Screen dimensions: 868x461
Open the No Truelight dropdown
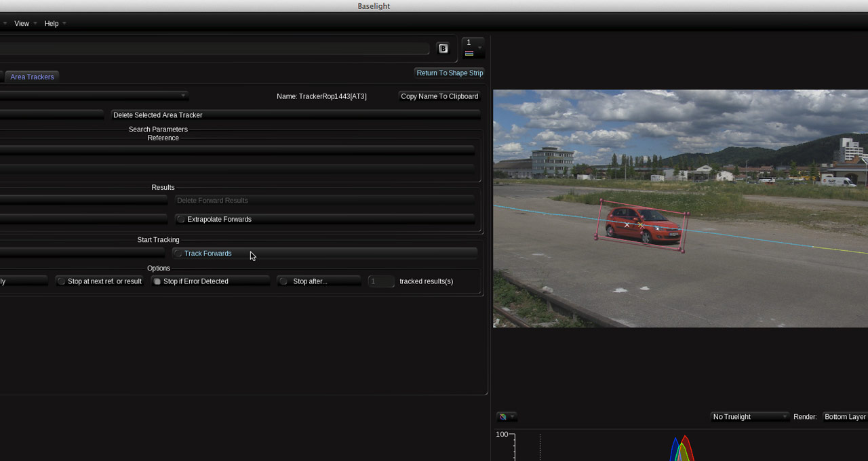tap(749, 417)
